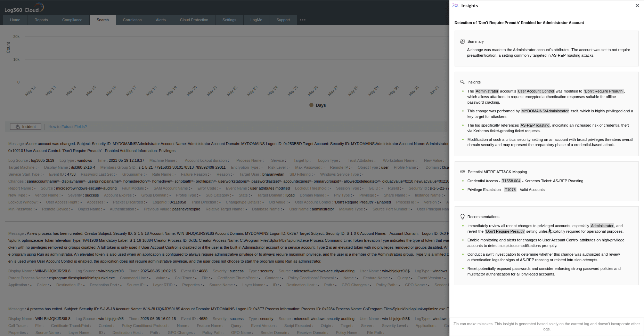Click the highlighted MYDOMAINS\Administrator term
This screenshot has height=336, width=644.
point(545,111)
